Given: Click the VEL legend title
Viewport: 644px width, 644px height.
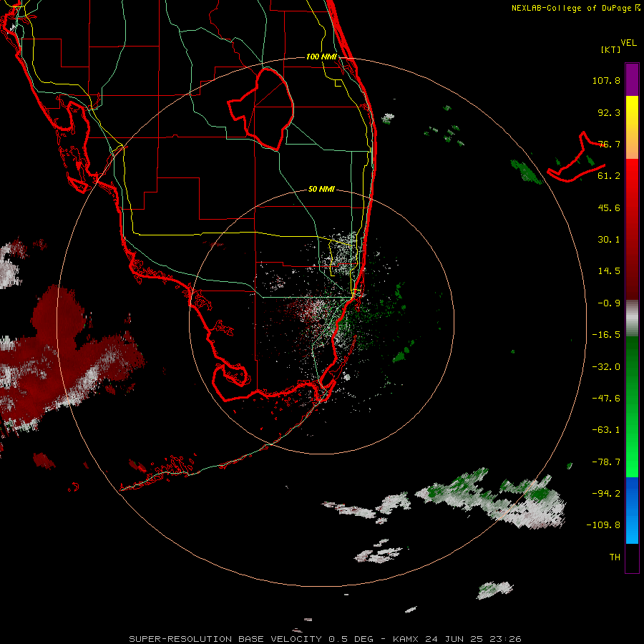Looking at the screenshot, I should 628,43.
